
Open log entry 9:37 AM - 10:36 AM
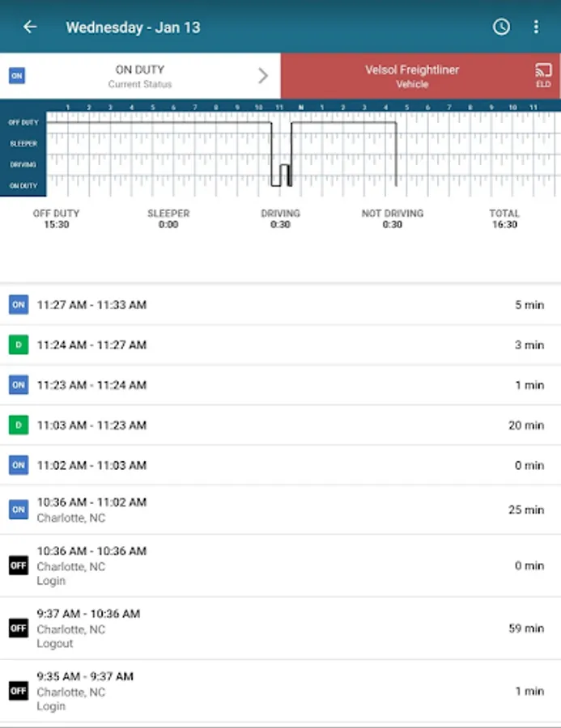tap(280, 629)
